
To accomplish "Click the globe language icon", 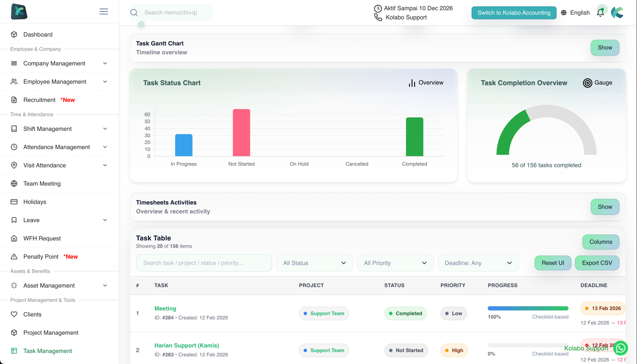I will point(564,13).
